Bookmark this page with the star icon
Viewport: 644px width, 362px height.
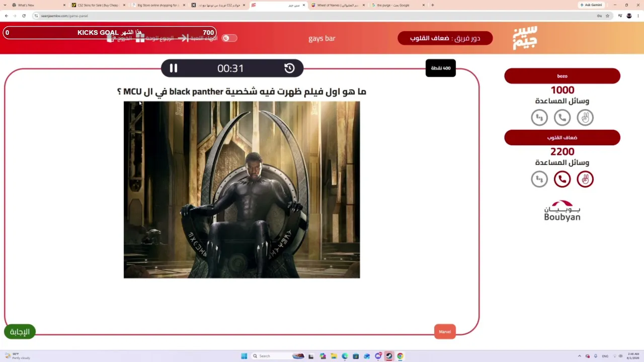(x=607, y=16)
